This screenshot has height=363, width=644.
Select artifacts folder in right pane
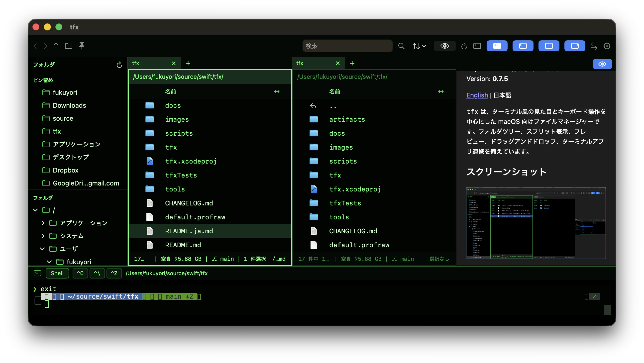[x=374, y=119]
